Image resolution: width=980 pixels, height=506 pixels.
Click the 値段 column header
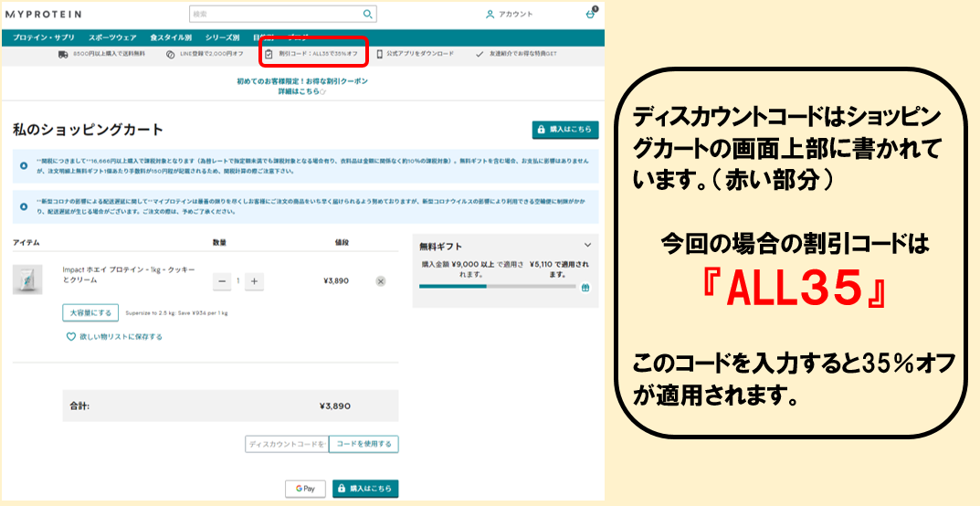point(342,242)
